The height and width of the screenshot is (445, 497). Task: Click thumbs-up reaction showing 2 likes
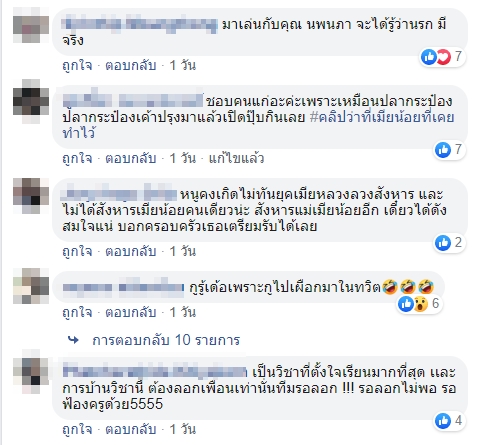click(x=443, y=243)
